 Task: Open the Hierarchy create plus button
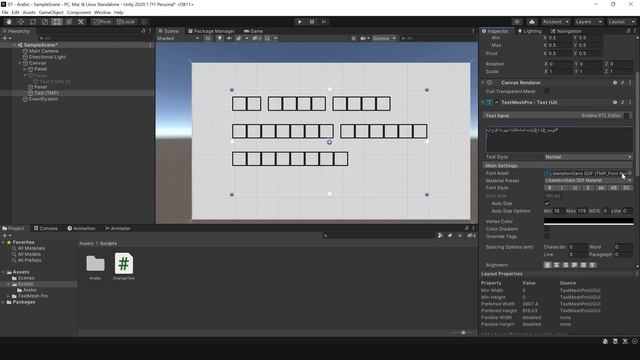click(x=6, y=38)
